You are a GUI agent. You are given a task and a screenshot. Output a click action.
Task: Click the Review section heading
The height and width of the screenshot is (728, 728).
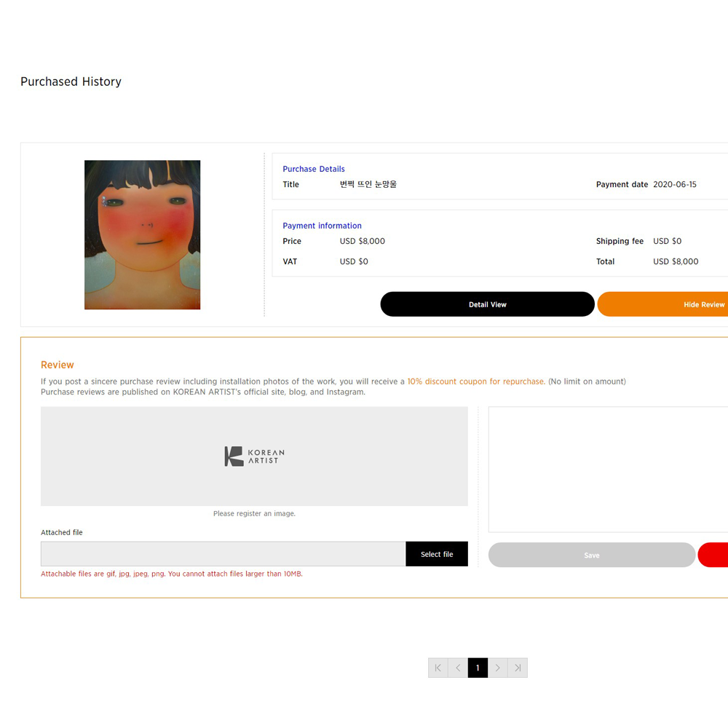point(58,365)
